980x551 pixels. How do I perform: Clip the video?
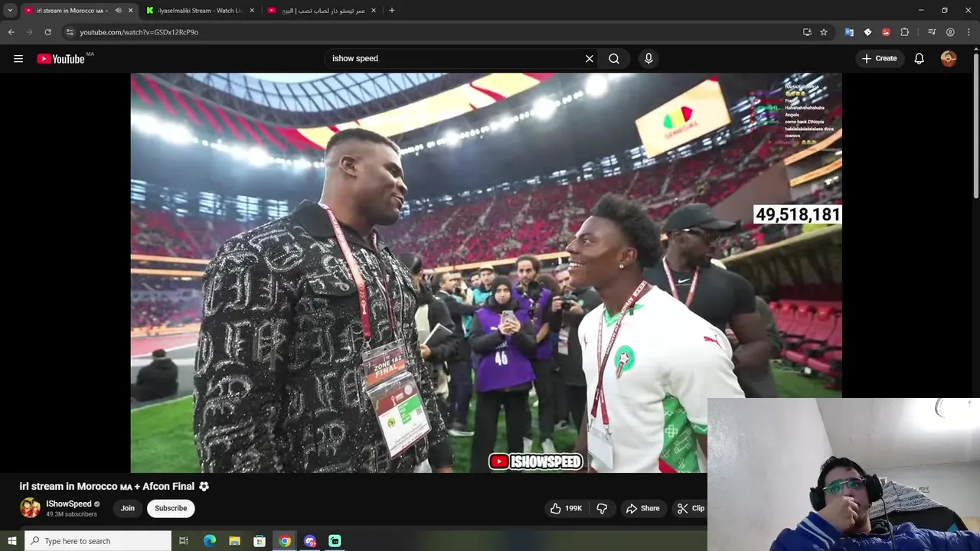691,508
